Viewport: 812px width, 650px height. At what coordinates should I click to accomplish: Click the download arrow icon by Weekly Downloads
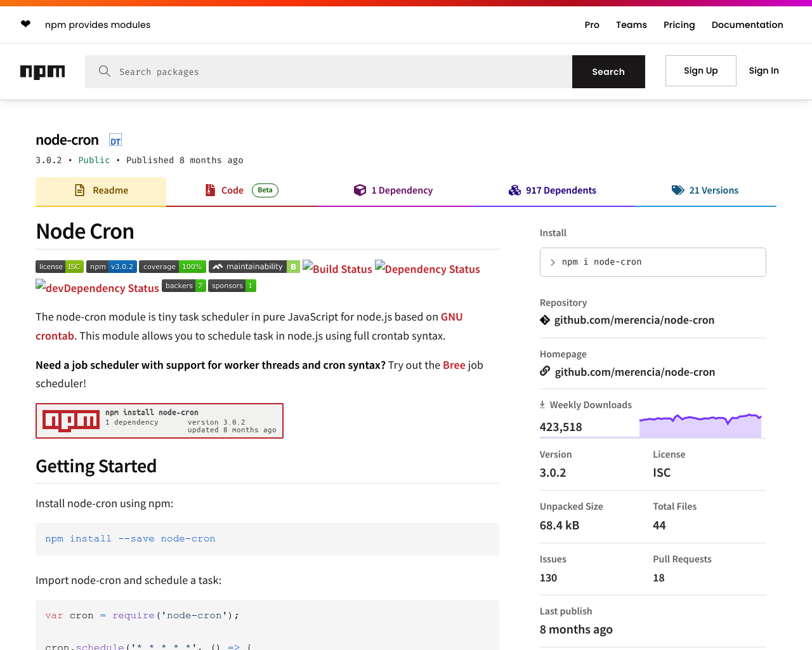542,404
